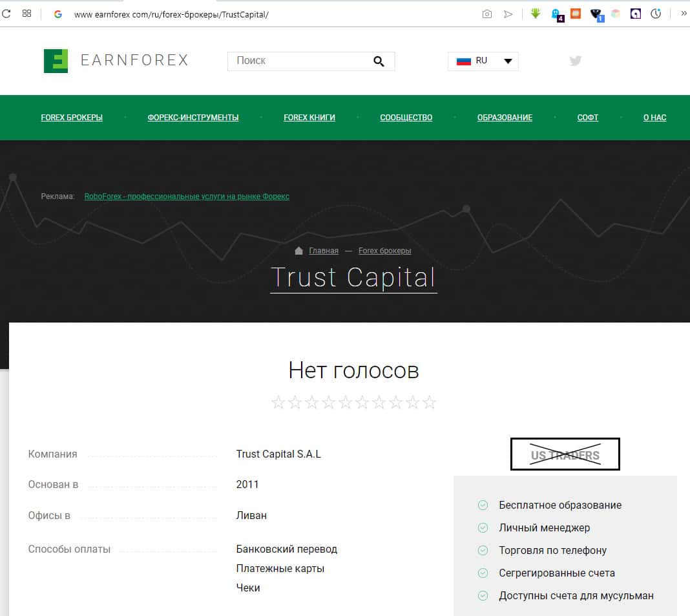Focus the Поиск search field

click(x=311, y=61)
